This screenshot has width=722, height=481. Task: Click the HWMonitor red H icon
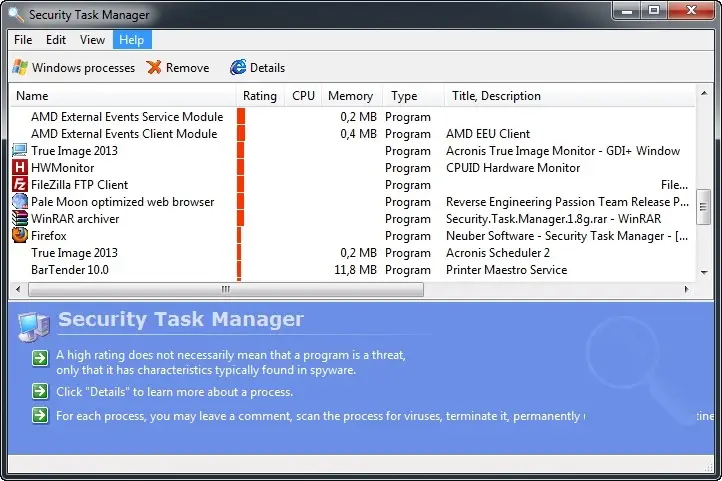pyautogui.click(x=19, y=168)
